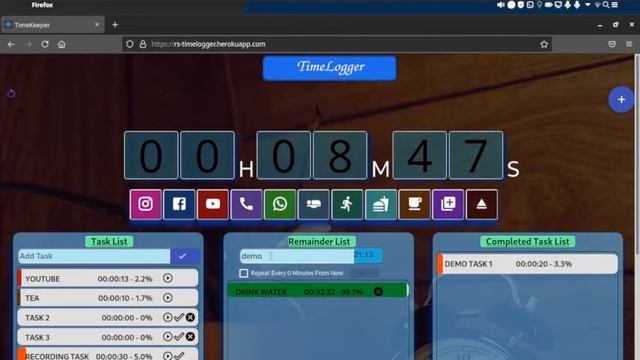This screenshot has width=640, height=360.
Task: Click the TimeLogger title banner
Action: (x=330, y=67)
